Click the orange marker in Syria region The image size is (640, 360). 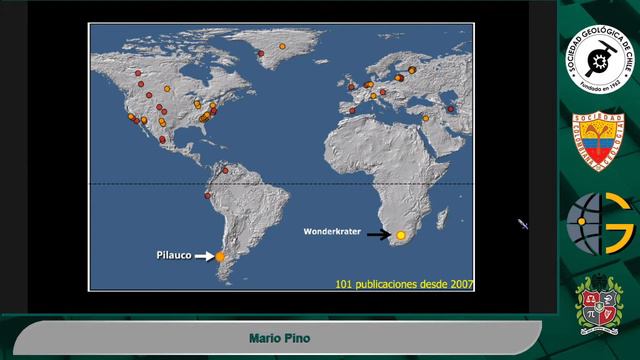coord(426,118)
